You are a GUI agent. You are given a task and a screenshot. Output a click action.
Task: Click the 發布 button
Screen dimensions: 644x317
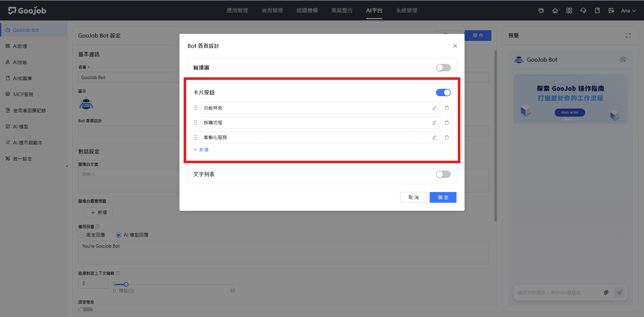pyautogui.click(x=478, y=35)
